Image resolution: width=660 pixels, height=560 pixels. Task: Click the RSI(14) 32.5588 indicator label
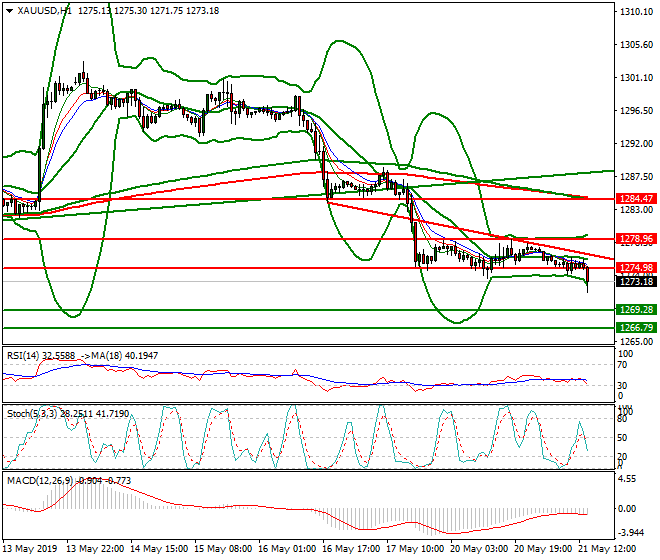pos(42,356)
